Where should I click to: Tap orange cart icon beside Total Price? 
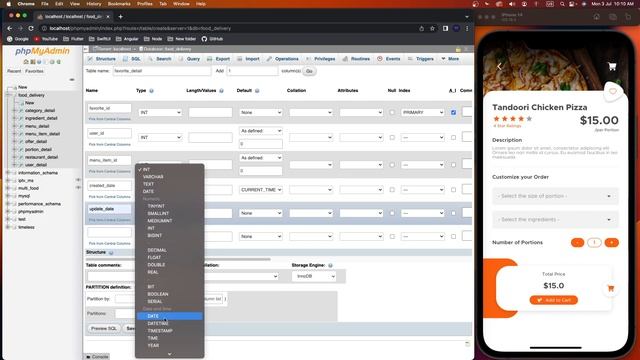point(611,288)
